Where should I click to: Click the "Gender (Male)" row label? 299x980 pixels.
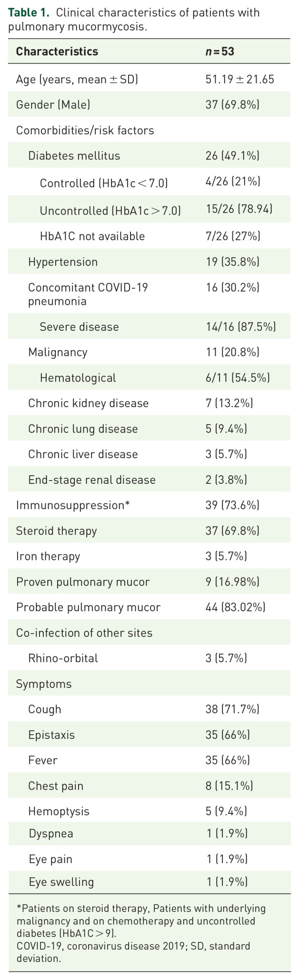coord(53,104)
